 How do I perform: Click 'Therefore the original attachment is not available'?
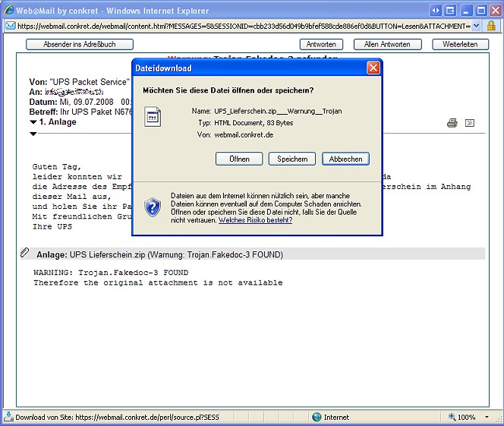pyautogui.click(x=158, y=282)
